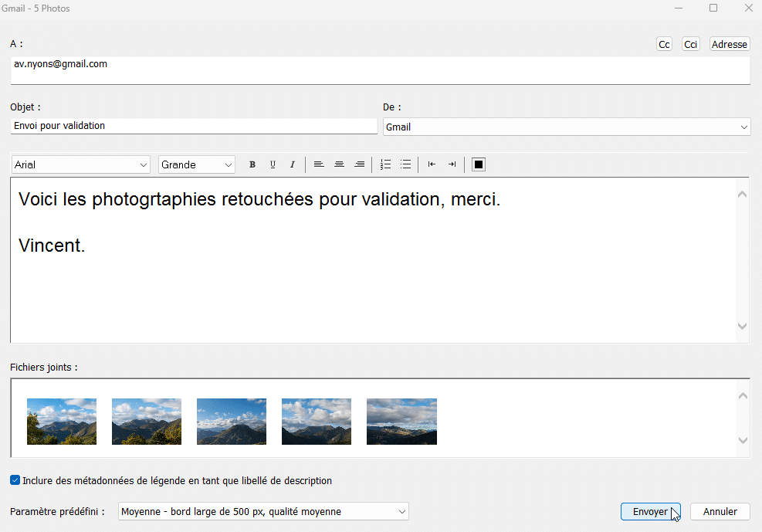Add a Cc recipient field
Image resolution: width=762 pixels, height=532 pixels.
tap(664, 43)
